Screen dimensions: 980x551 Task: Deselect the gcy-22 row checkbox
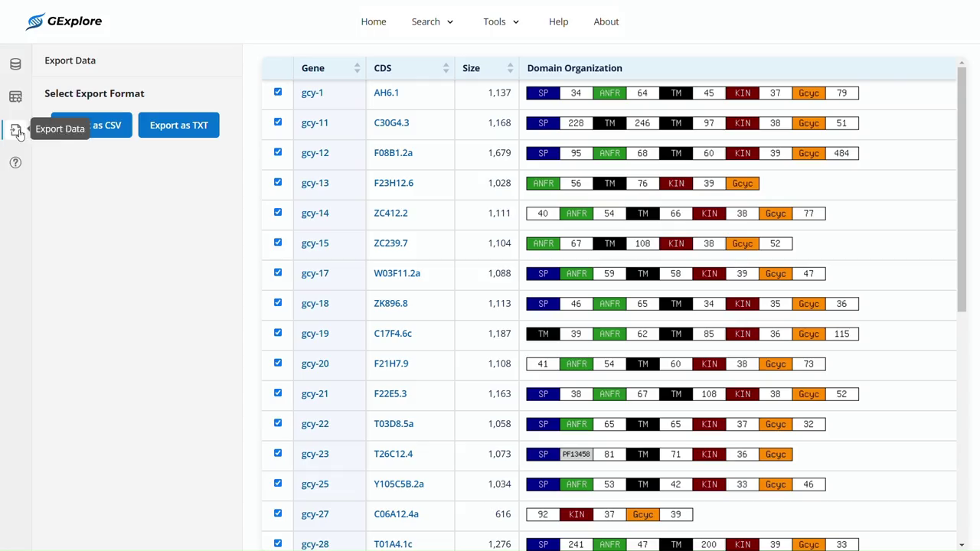(278, 422)
